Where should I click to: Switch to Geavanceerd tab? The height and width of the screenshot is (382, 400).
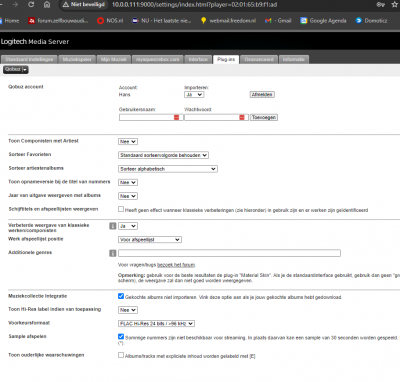[259, 59]
